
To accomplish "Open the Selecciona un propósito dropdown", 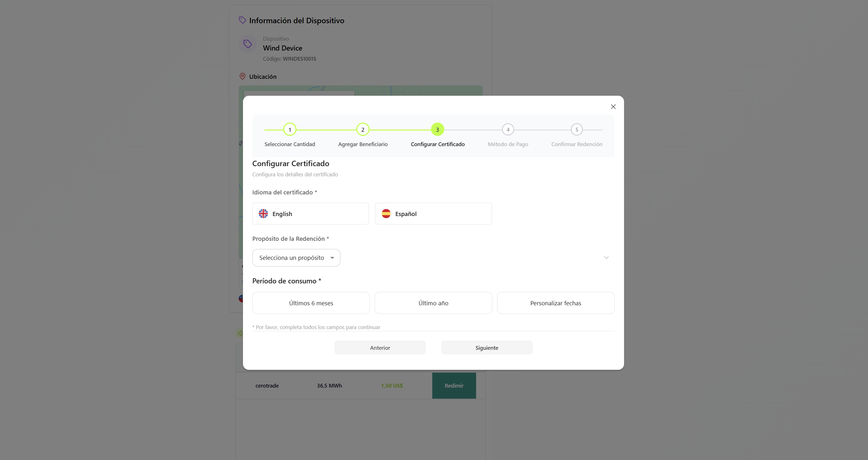I will click(296, 257).
